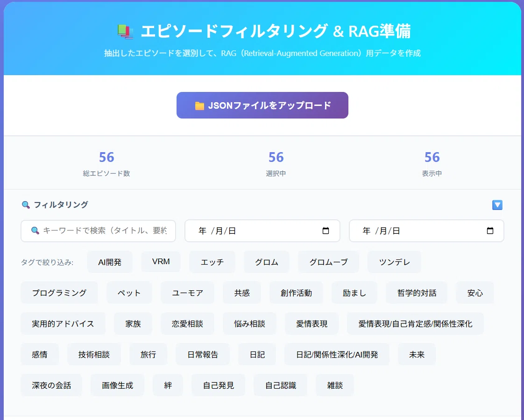
Task: Click the magnifier icon in keyword search box
Action: tap(35, 231)
